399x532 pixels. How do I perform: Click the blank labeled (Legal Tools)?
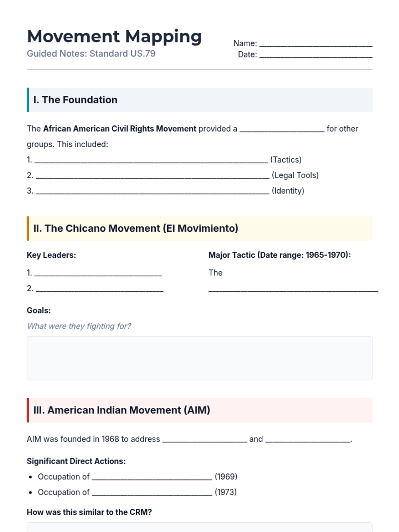coord(152,176)
